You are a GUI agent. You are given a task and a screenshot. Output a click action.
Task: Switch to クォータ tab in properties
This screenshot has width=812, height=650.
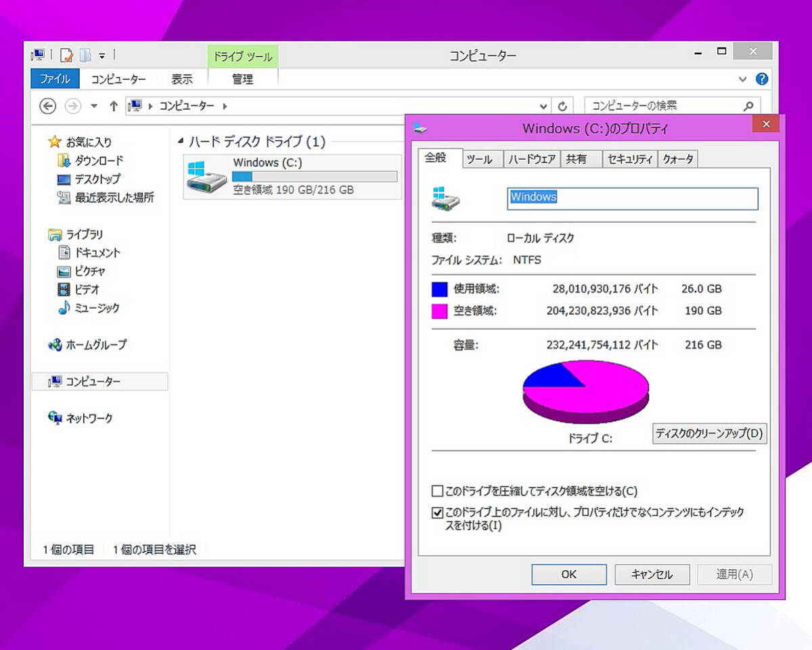click(x=677, y=159)
